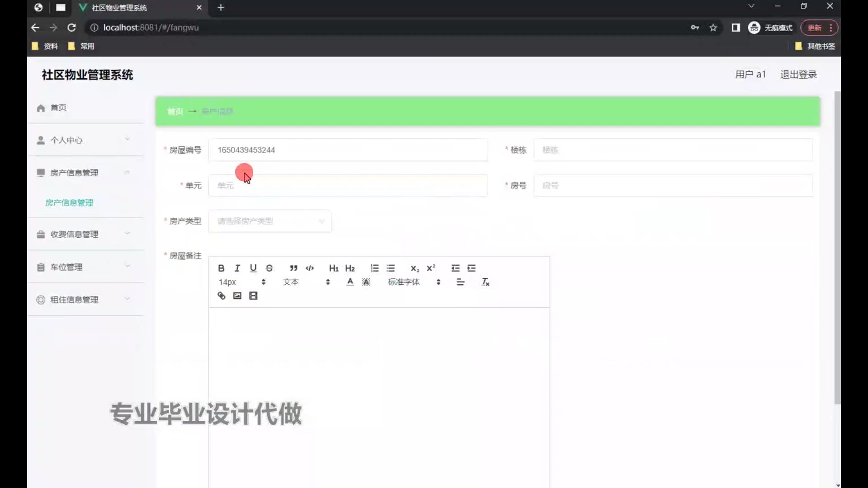
Task: Insert an ordered numbered list
Action: click(x=374, y=268)
